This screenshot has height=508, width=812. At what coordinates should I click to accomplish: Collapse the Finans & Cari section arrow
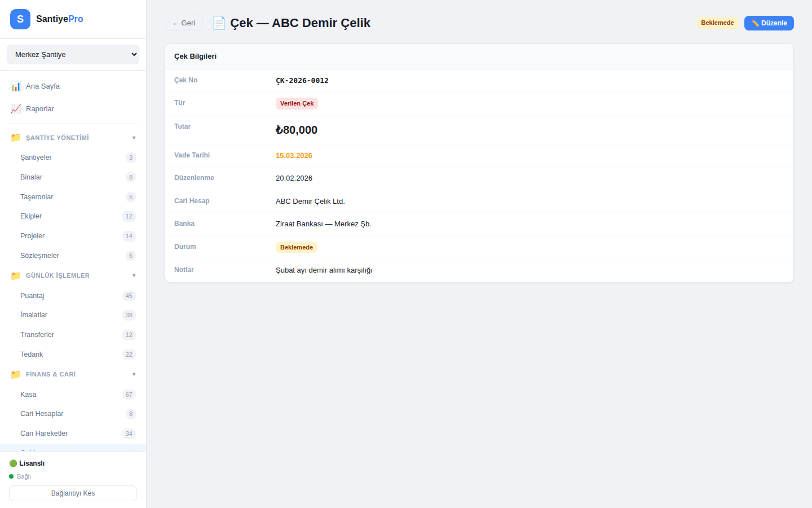tap(134, 374)
